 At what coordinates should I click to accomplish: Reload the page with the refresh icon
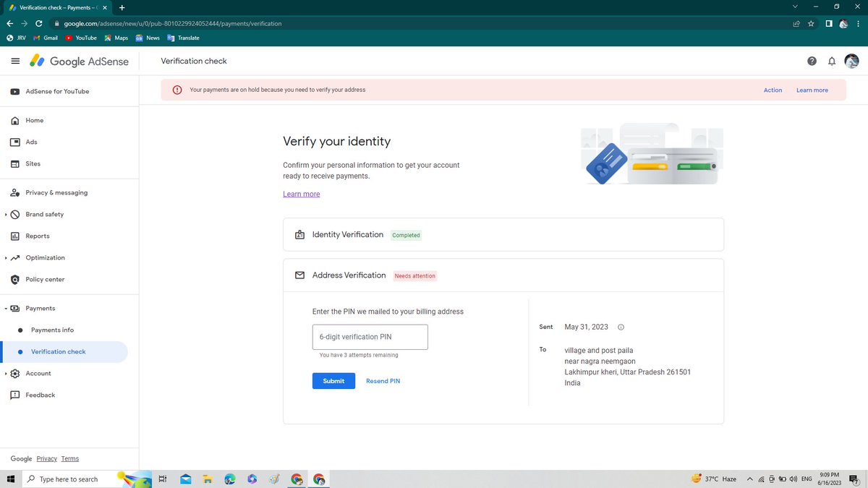pos(38,23)
